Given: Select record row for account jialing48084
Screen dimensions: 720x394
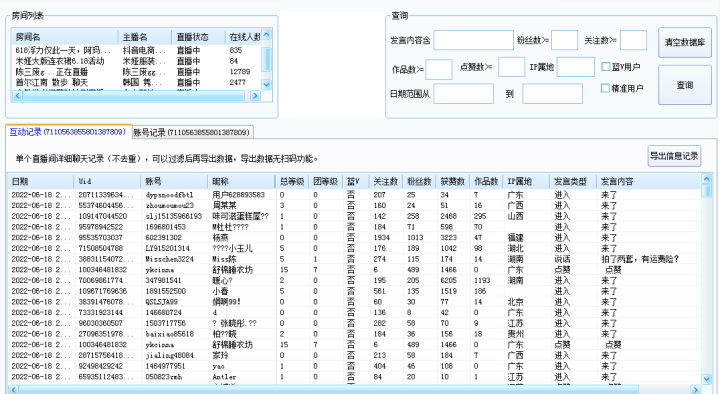Looking at the screenshot, I should (x=354, y=355).
